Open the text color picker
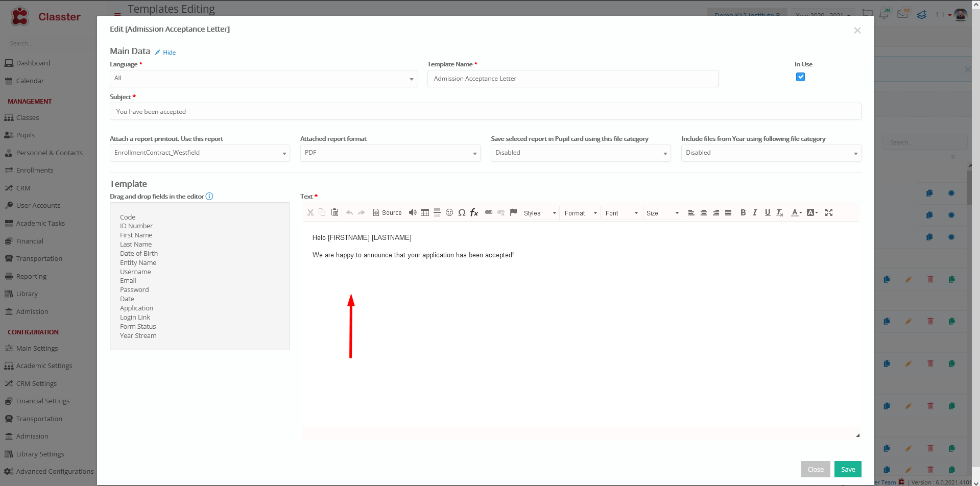The width and height of the screenshot is (980, 486). (797, 213)
